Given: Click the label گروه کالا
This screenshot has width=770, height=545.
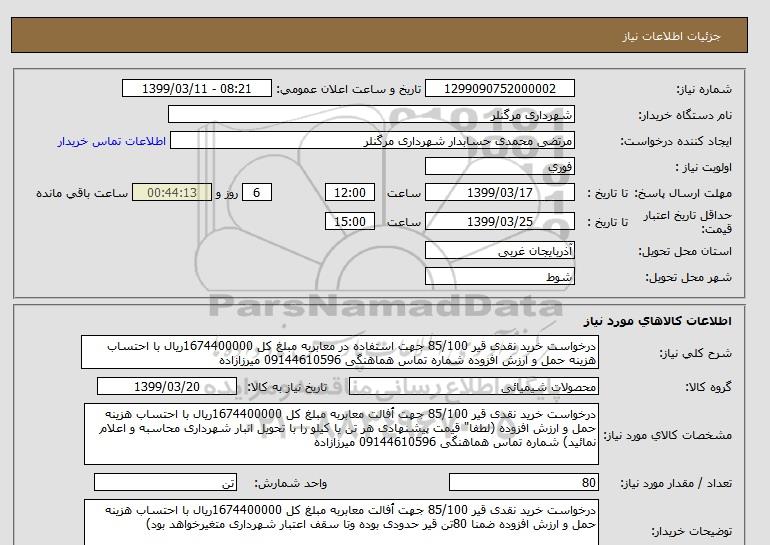Looking at the screenshot, I should (708, 387).
